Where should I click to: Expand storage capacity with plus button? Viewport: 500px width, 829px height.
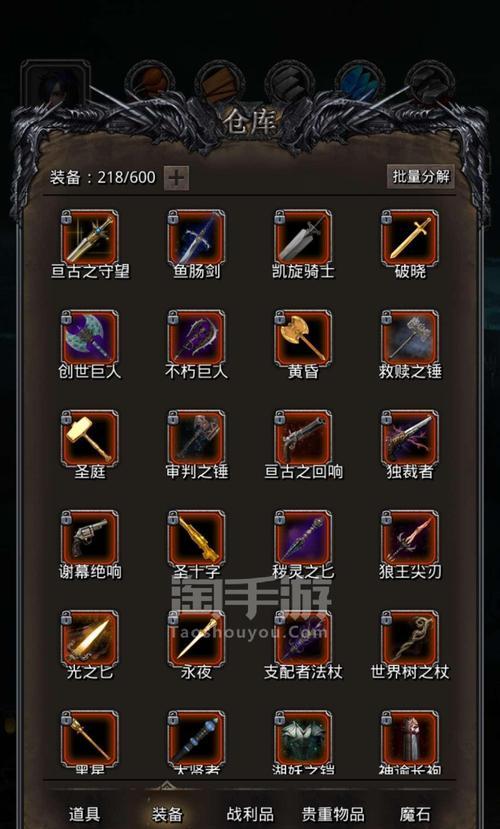[x=176, y=178]
